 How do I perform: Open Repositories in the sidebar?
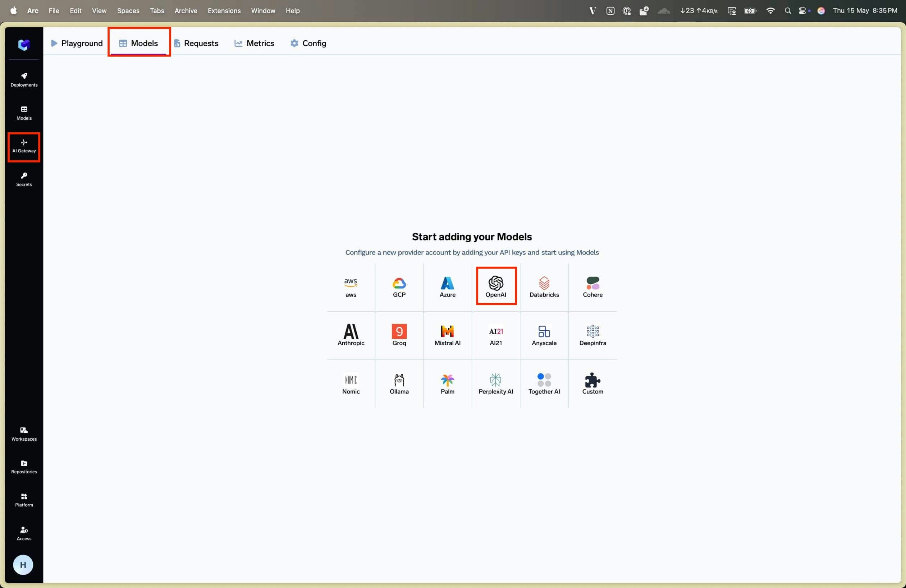(x=24, y=467)
